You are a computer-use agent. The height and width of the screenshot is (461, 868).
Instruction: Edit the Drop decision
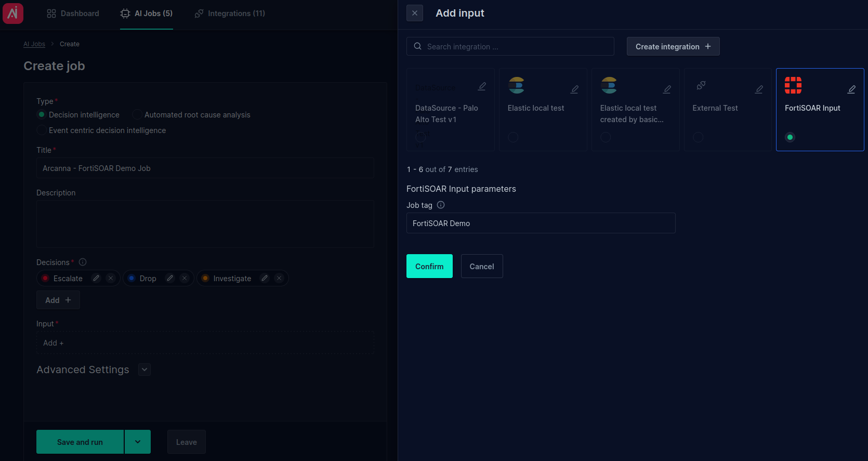(170, 278)
